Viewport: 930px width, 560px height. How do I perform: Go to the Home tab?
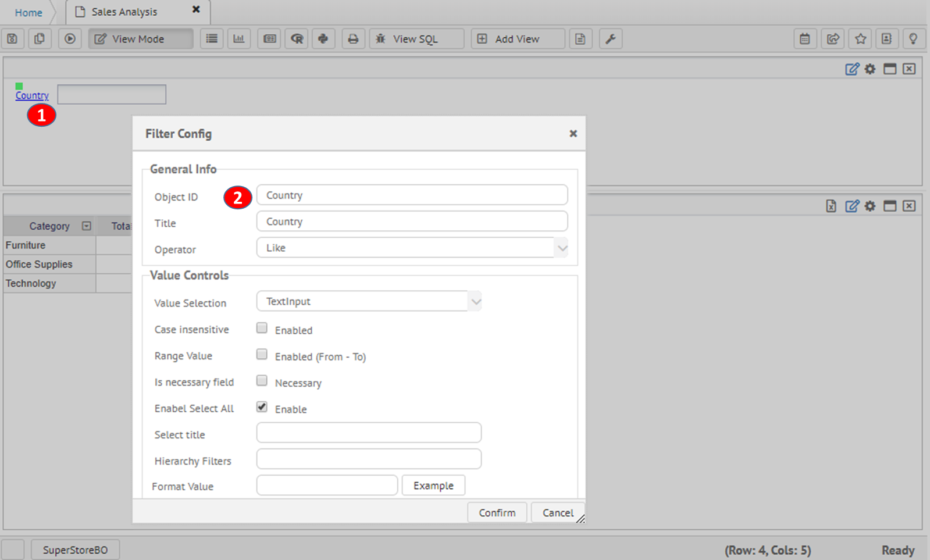[x=28, y=12]
